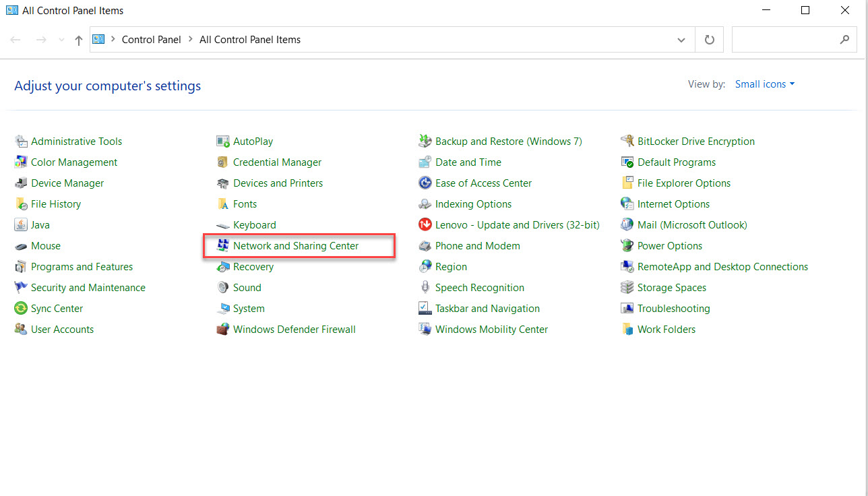Open Device Manager
Image resolution: width=868 pixels, height=496 pixels.
tap(66, 183)
